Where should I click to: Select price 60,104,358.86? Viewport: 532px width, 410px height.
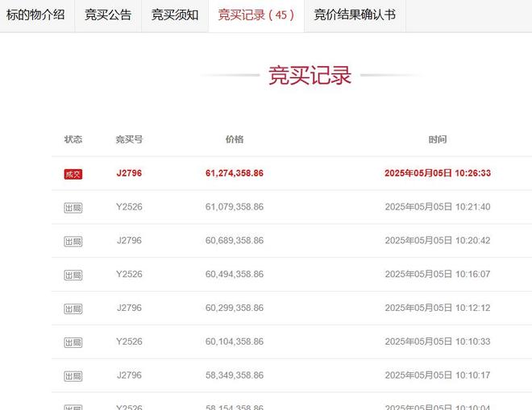235,342
